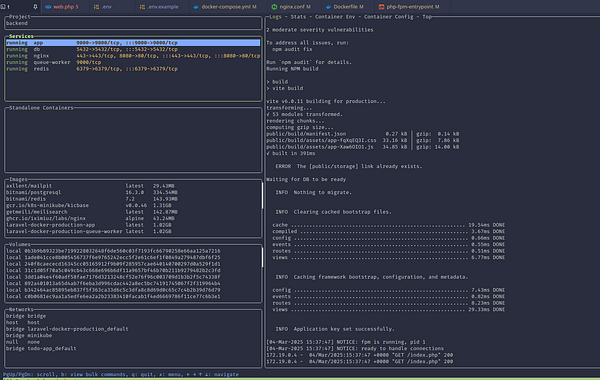Focus the Standalone Containers panel title
Screen dimensions: 600x380
[x=41, y=108]
